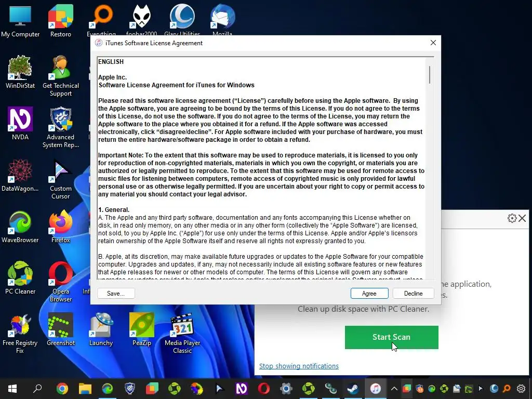532x399 pixels.
Task: Select the Launchy desktop shortcut
Action: pos(101,329)
